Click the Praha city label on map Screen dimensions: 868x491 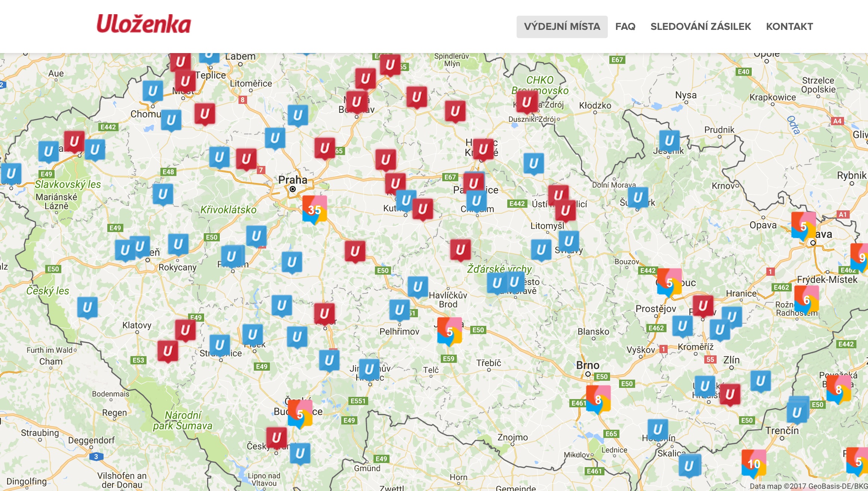(293, 180)
